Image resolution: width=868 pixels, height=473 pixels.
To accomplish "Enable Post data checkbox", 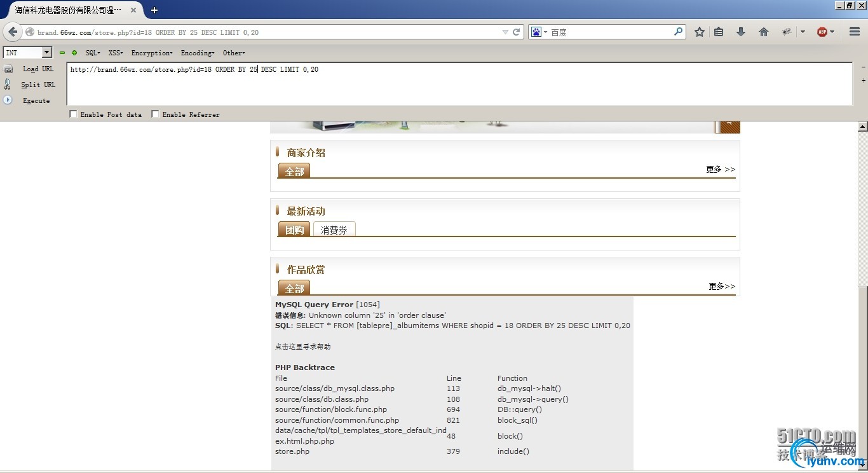I will pos(73,114).
